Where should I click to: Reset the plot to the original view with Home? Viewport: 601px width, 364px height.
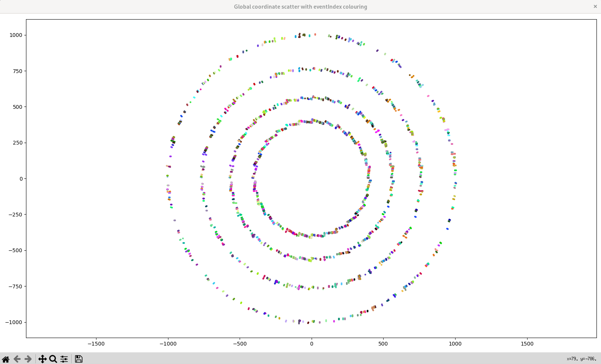[6, 359]
